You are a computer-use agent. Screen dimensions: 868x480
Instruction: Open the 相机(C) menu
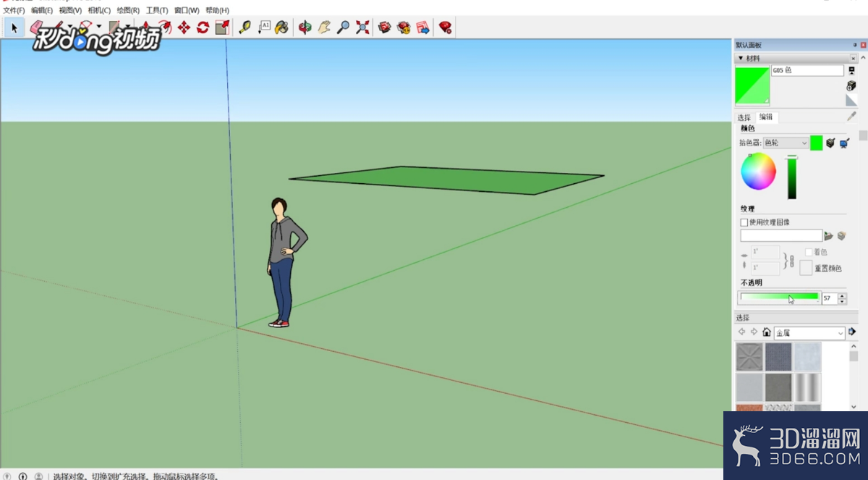point(99,10)
